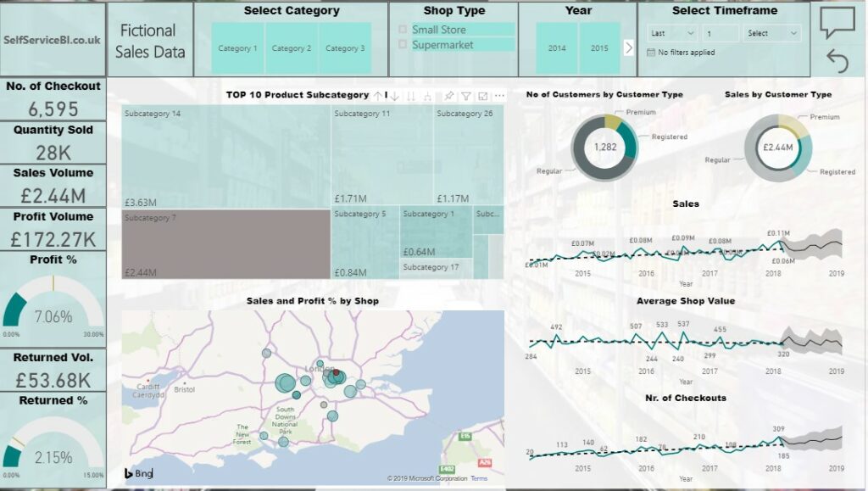Pin the TOP 10 Product Subcategory visual

click(x=449, y=96)
